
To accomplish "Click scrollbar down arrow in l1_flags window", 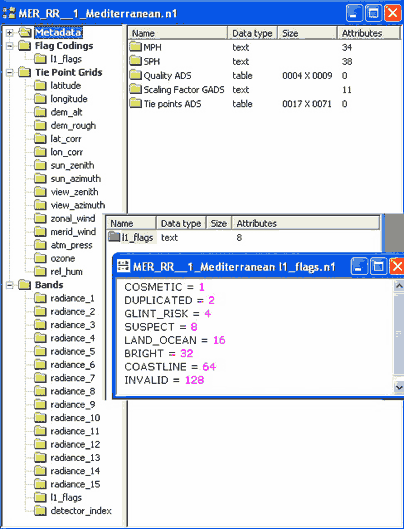I will (399, 387).
